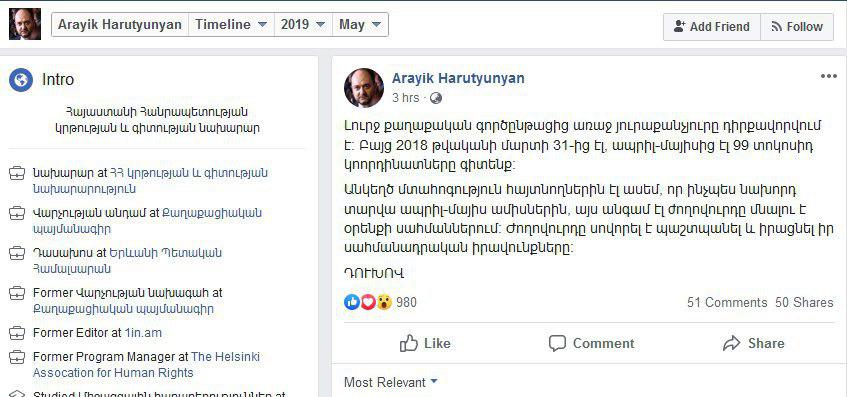The width and height of the screenshot is (847, 397).
Task: Share the post using the Share button
Action: [x=754, y=343]
